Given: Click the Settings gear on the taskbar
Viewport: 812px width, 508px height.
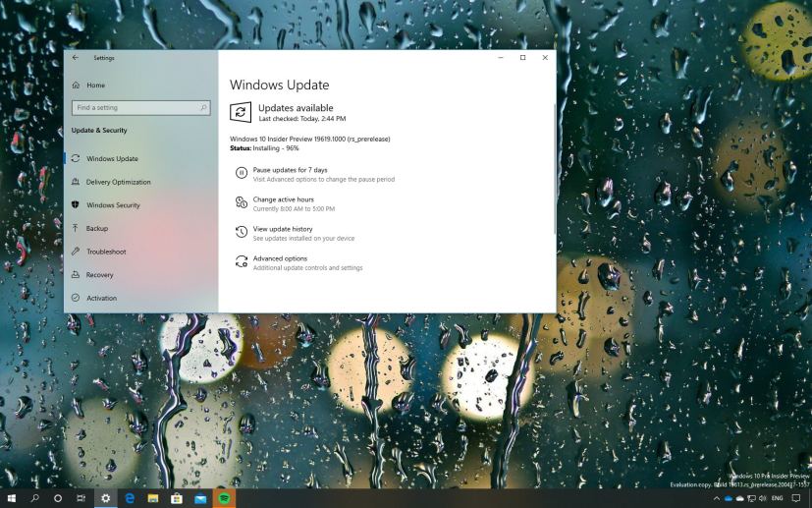Looking at the screenshot, I should coord(106,498).
